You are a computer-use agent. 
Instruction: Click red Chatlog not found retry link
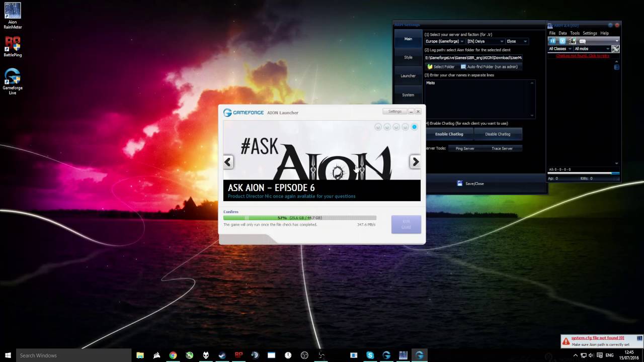coord(583,56)
